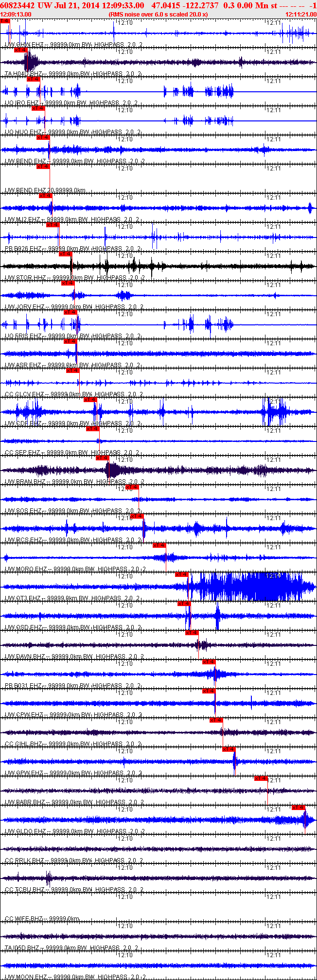Select the 'CC RRLK BHZ' station label
Image resolution: width=317 pixels, height=980 pixels.
[x=74, y=861]
